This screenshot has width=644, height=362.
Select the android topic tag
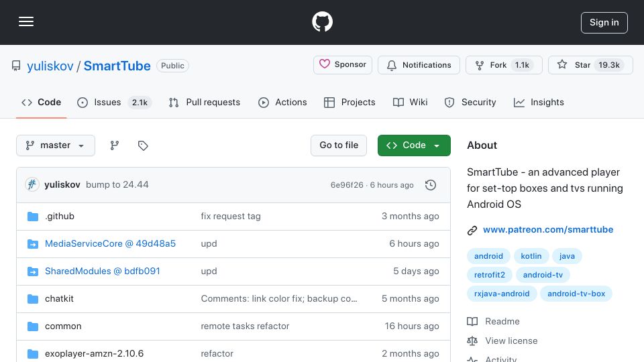click(488, 256)
